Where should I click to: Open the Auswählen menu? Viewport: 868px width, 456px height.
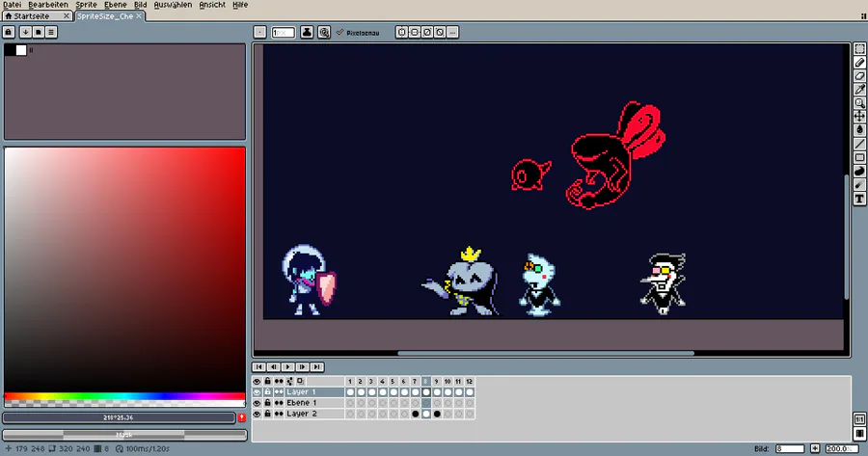point(173,5)
